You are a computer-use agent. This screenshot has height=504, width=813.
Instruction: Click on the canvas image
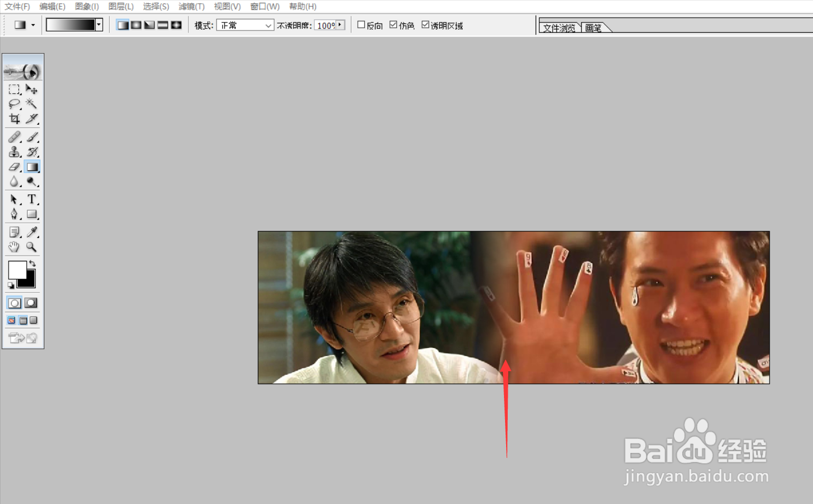[514, 307]
